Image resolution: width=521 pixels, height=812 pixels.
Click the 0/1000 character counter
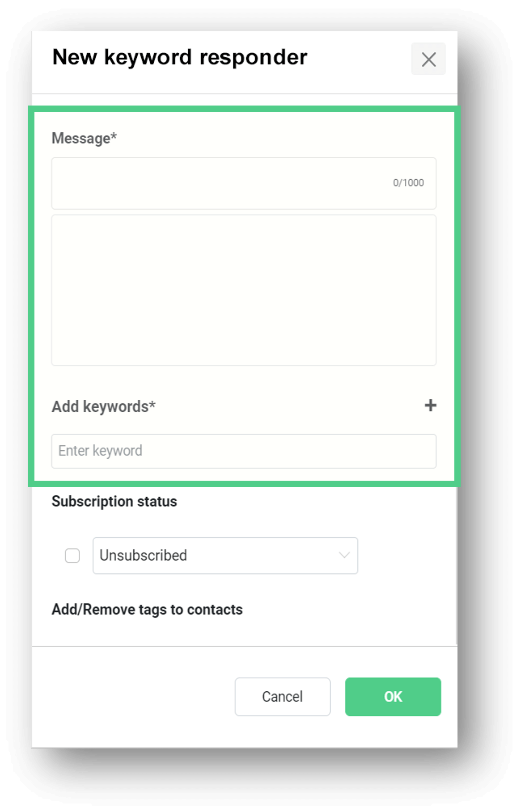408,183
